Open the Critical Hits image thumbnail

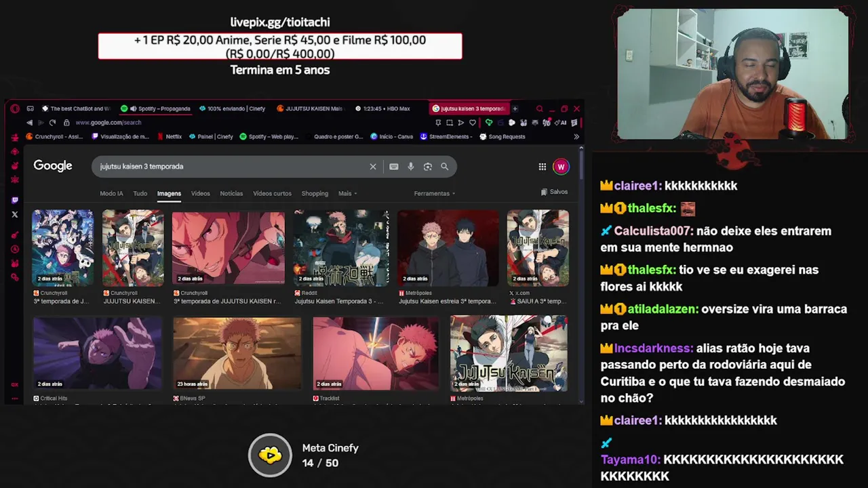[98, 353]
